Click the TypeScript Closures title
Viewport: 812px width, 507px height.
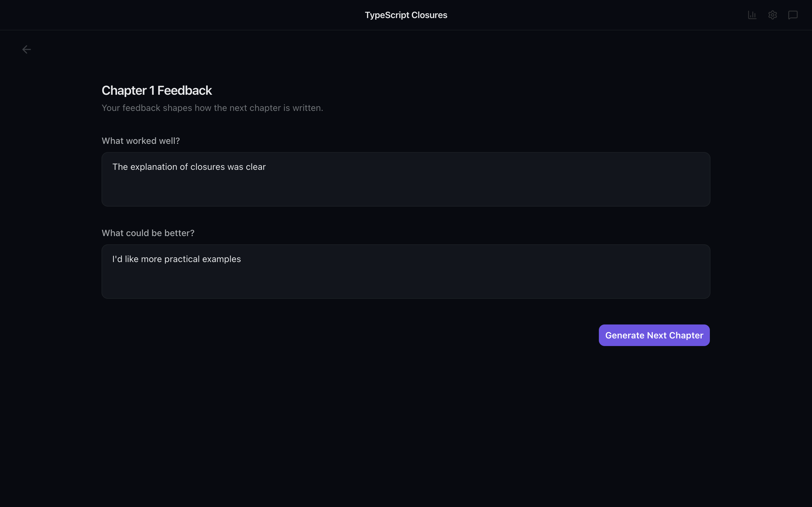406,15
